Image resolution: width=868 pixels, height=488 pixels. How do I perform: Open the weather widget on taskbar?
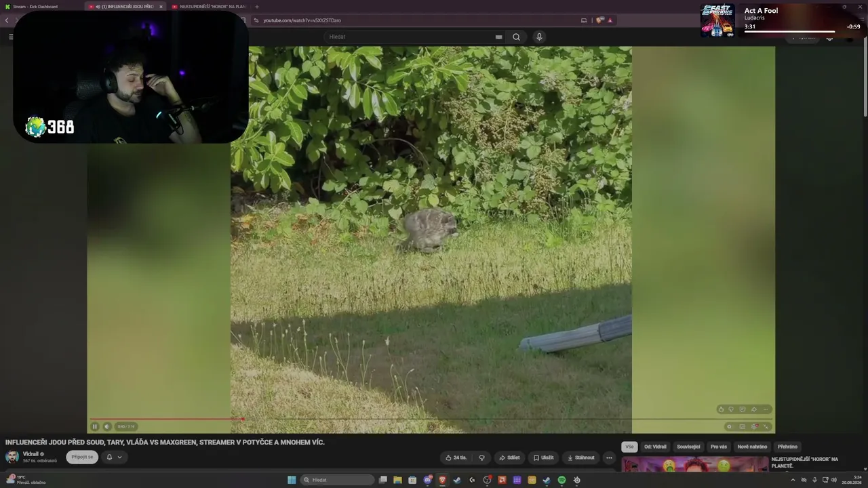coord(24,480)
